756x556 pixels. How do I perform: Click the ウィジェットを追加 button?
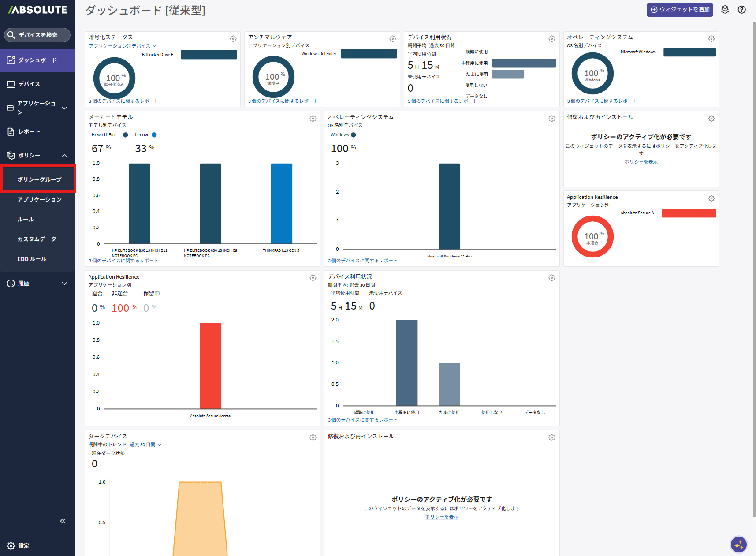click(680, 10)
